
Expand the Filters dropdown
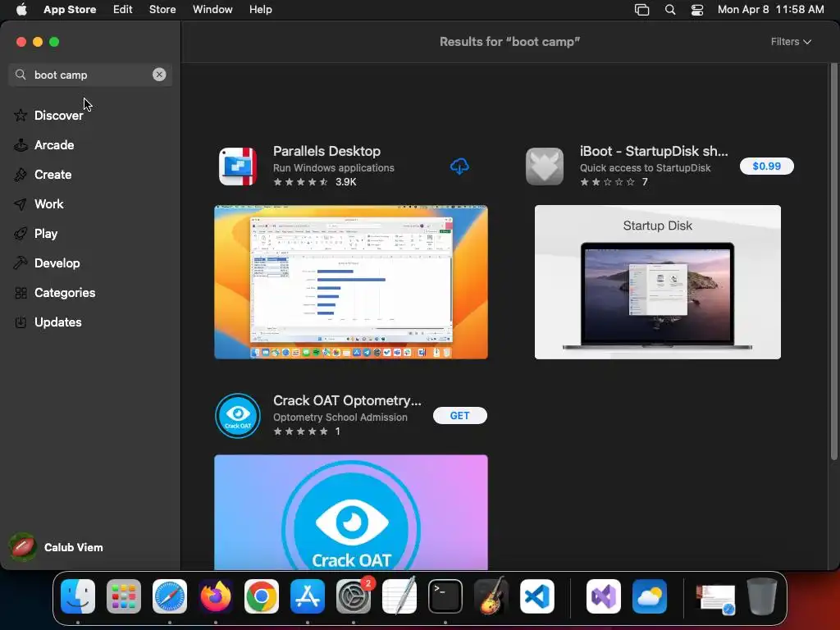[791, 42]
